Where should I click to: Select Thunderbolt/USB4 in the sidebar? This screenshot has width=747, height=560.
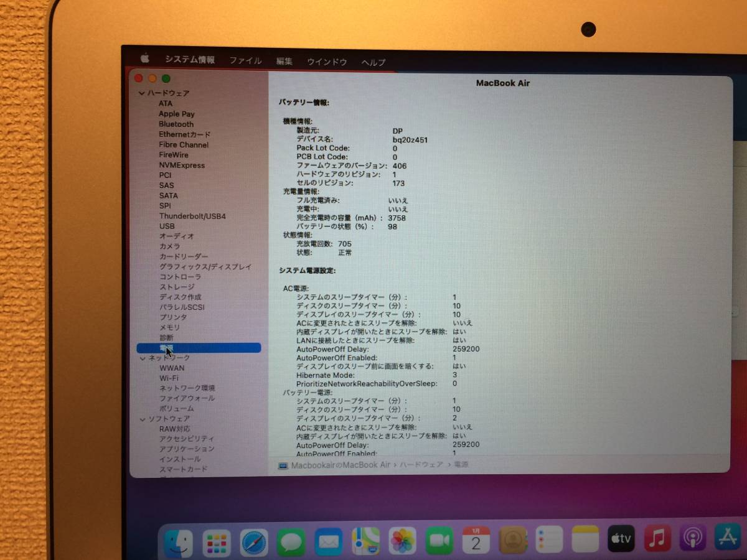pyautogui.click(x=192, y=216)
